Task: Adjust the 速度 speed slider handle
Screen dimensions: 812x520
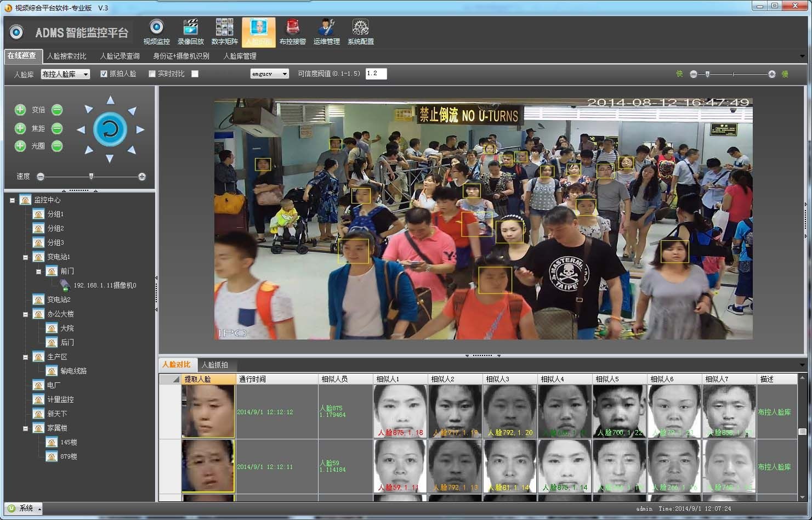Action: pyautogui.click(x=91, y=176)
